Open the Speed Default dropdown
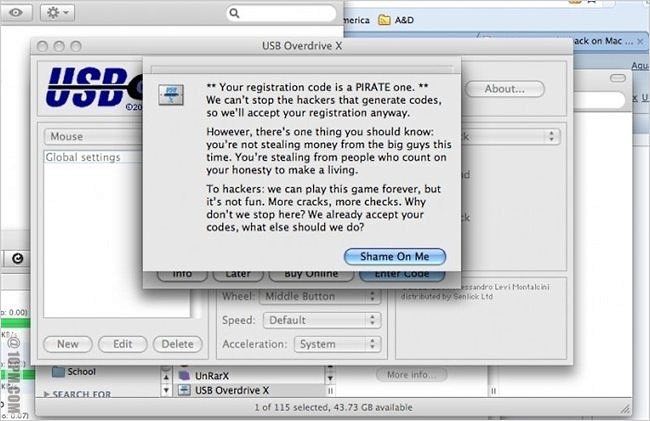 pyautogui.click(x=322, y=320)
